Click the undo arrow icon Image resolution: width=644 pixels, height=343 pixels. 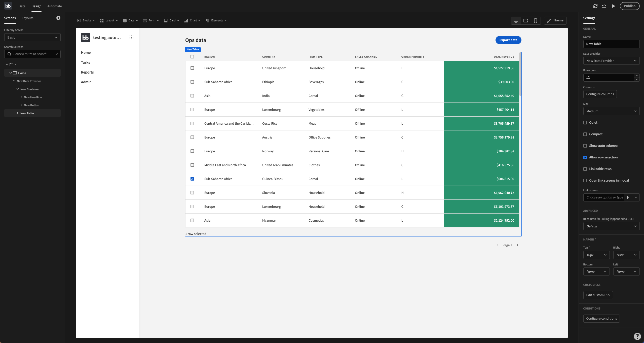pos(604,6)
